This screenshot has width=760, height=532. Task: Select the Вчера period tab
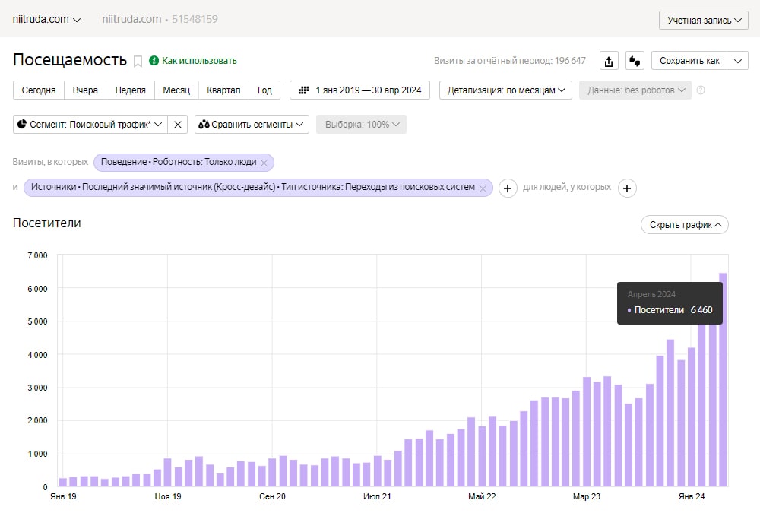point(85,90)
